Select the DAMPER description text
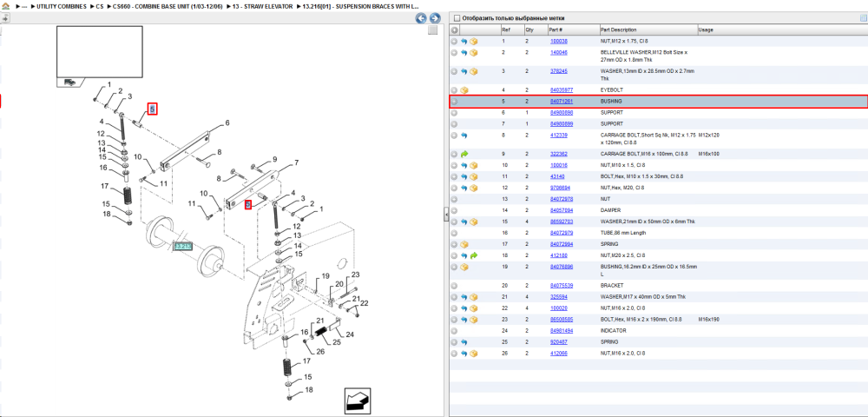Viewport: 868px width, 417px height. click(x=610, y=210)
